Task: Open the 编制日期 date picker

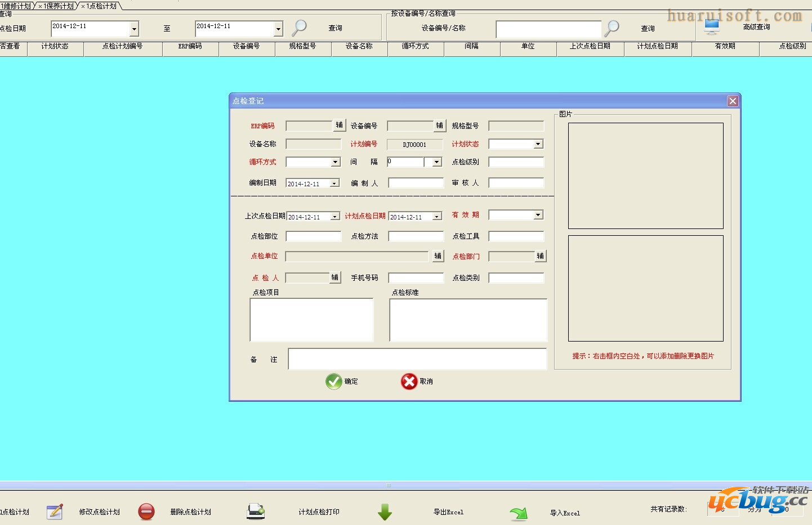Action: (x=334, y=183)
